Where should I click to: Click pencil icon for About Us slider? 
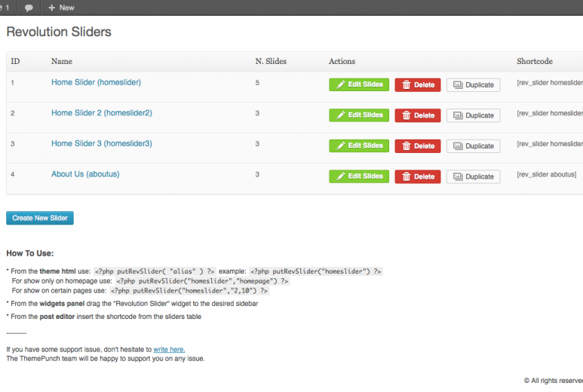(341, 176)
